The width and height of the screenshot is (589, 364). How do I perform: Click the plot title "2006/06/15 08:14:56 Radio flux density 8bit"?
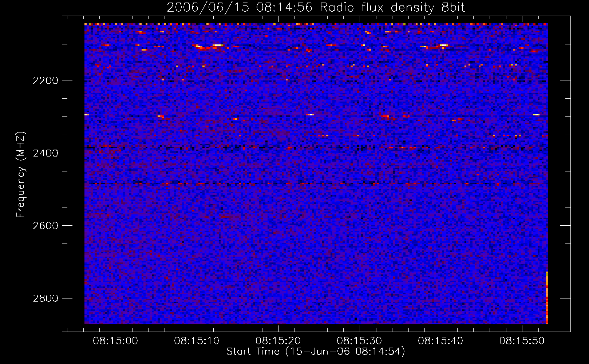(316, 7)
